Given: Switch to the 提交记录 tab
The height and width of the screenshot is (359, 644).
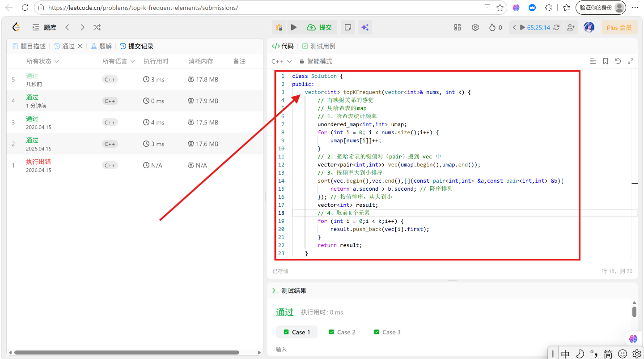Looking at the screenshot, I should pos(136,46).
